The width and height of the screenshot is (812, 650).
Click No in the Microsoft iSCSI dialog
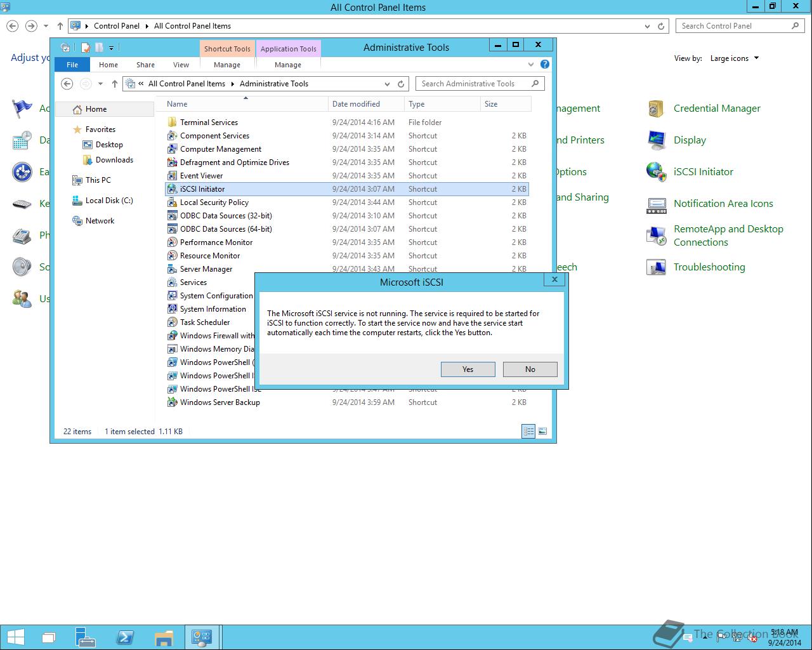[x=530, y=369]
